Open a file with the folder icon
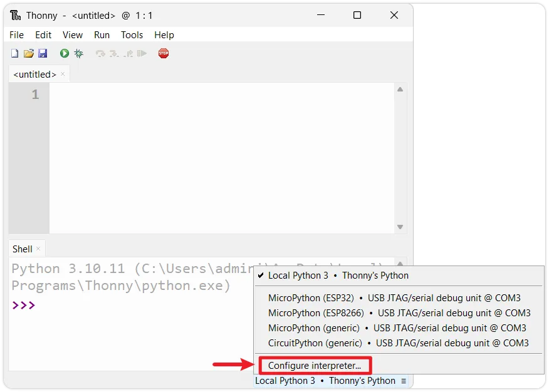The height and width of the screenshot is (392, 549). click(x=28, y=54)
